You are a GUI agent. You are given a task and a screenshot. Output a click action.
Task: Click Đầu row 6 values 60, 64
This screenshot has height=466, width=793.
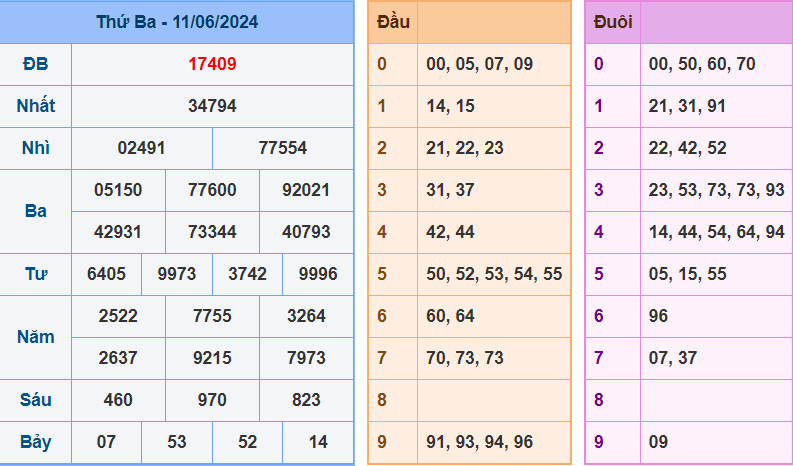(x=451, y=316)
